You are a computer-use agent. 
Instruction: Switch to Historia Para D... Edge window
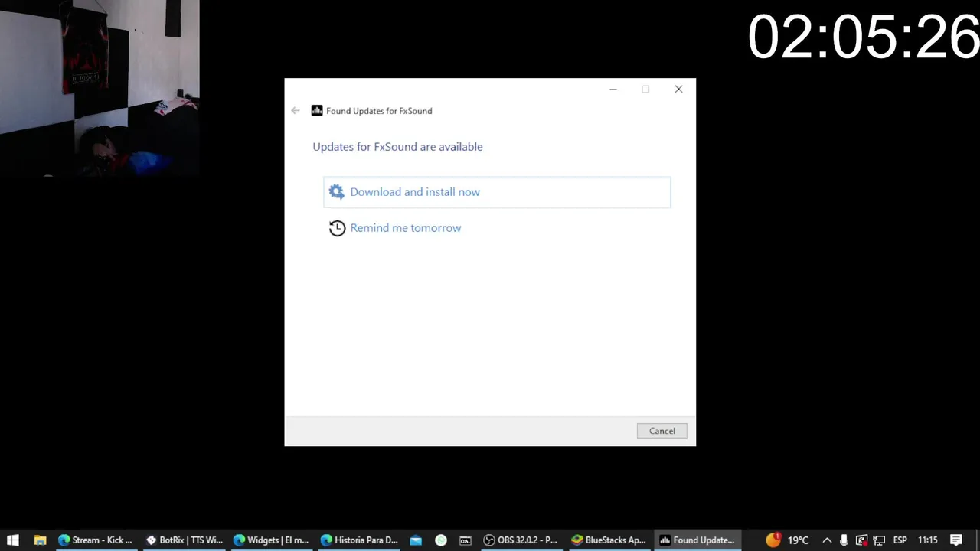[x=359, y=540]
